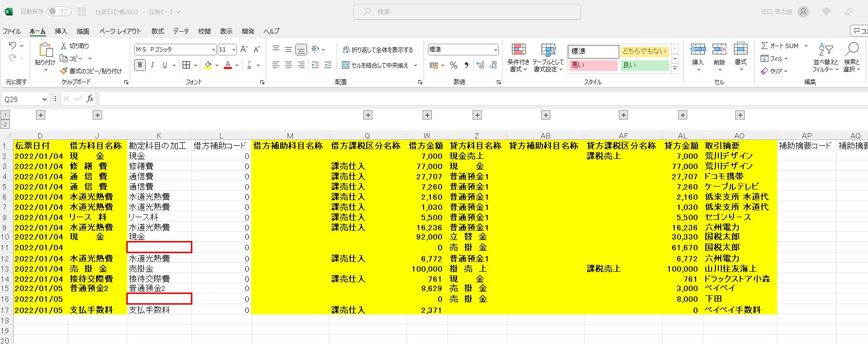The width and height of the screenshot is (868, 344).
Task: Expand the column group above column J
Action: [98, 115]
